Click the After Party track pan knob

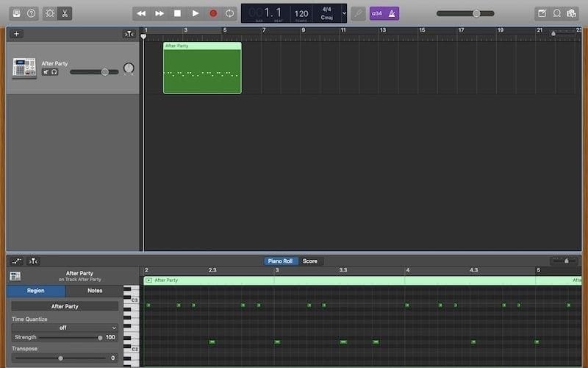tap(129, 68)
